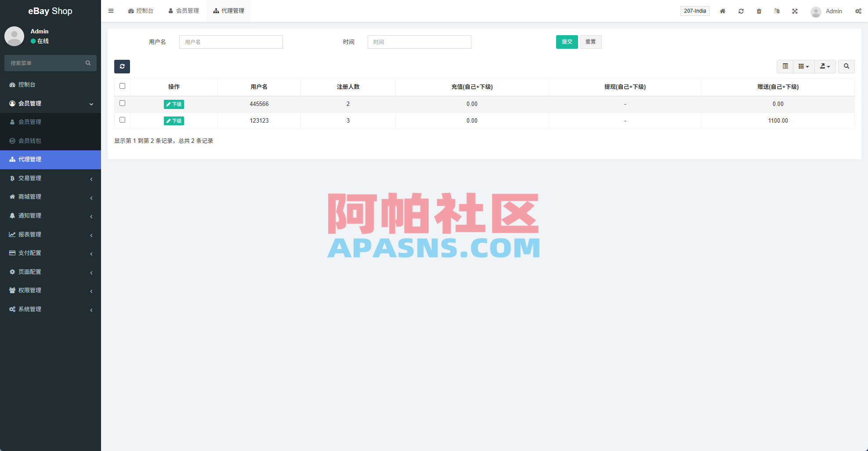The image size is (868, 451).
Task: Open the export dropdown in table toolbar
Action: click(825, 66)
